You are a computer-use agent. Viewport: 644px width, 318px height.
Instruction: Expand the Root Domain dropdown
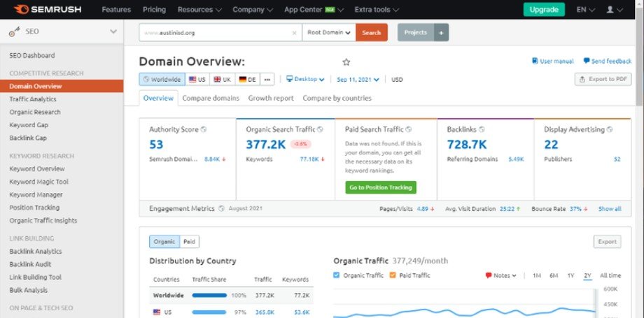point(328,33)
